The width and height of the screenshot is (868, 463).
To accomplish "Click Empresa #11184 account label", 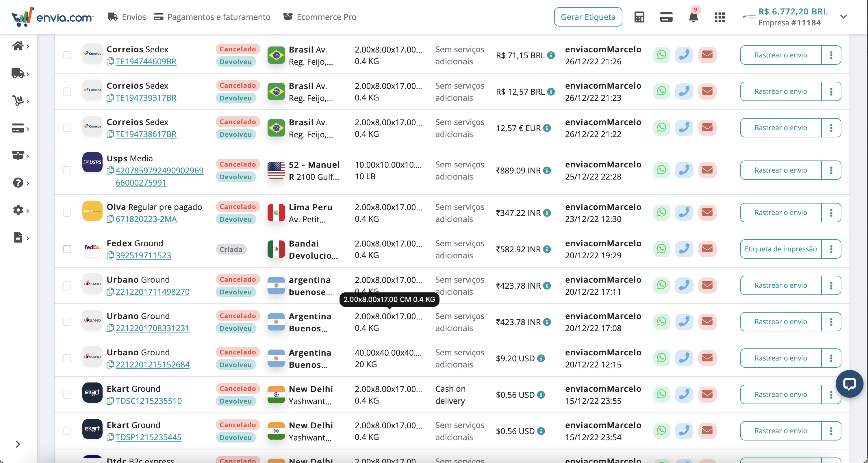I will 789,23.
